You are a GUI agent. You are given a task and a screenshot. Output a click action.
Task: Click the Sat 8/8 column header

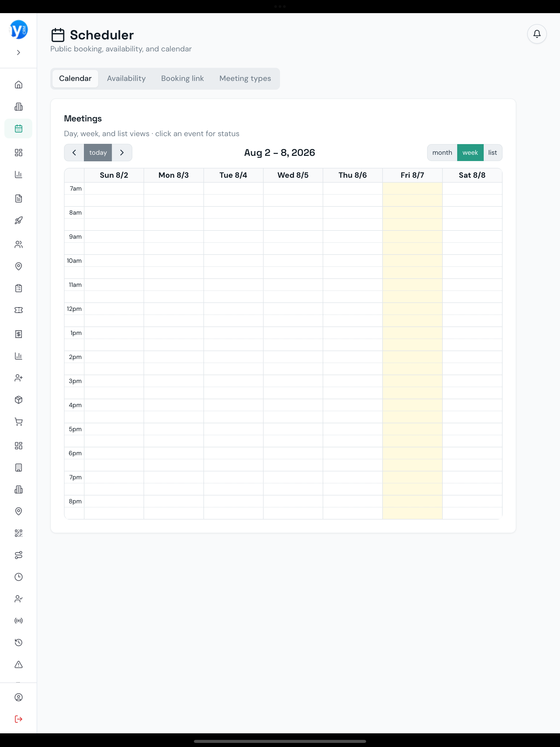[x=472, y=175]
